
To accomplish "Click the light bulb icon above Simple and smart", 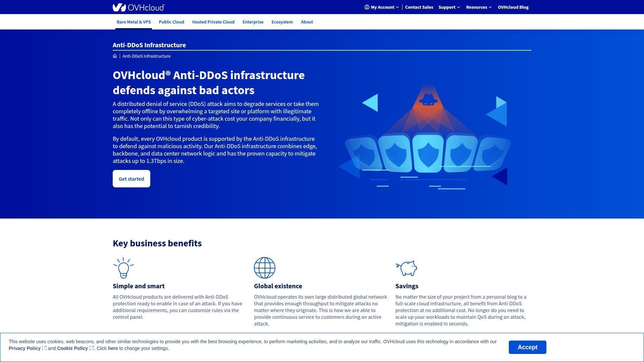I will pyautogui.click(x=123, y=267).
